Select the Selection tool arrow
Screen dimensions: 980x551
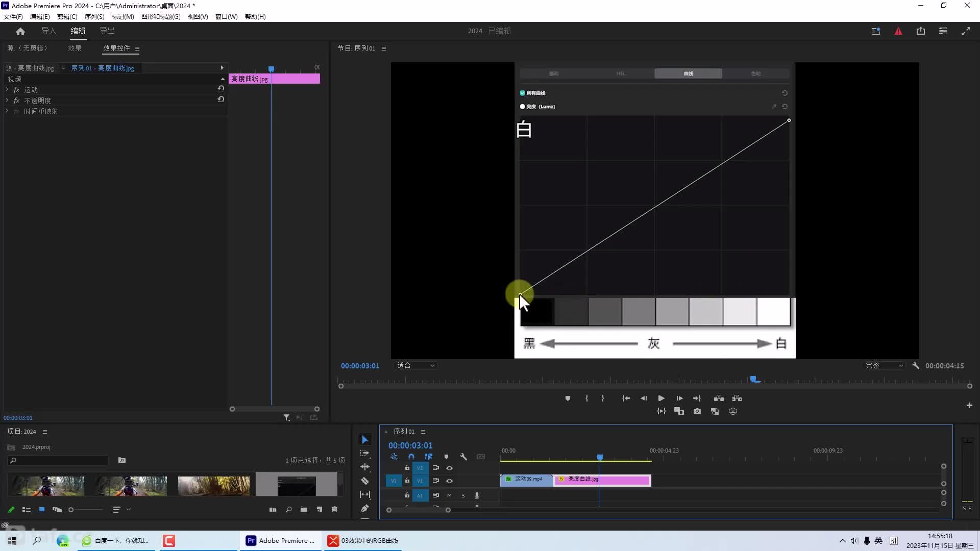point(365,440)
